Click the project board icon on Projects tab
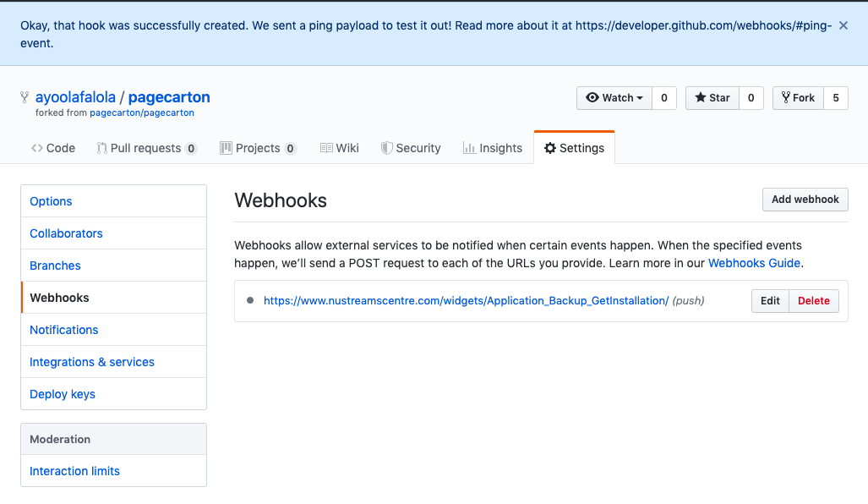This screenshot has width=868, height=504. [x=226, y=148]
